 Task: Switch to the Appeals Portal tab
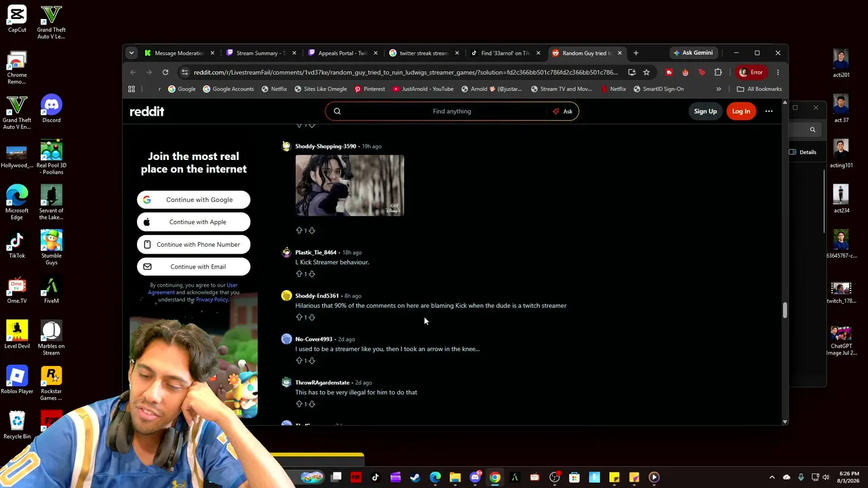tap(342, 53)
